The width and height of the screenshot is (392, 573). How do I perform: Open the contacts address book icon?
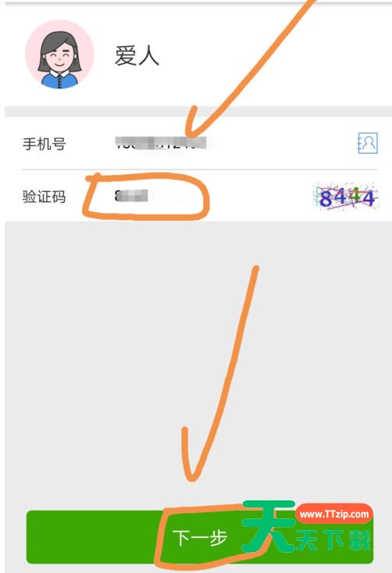click(367, 143)
